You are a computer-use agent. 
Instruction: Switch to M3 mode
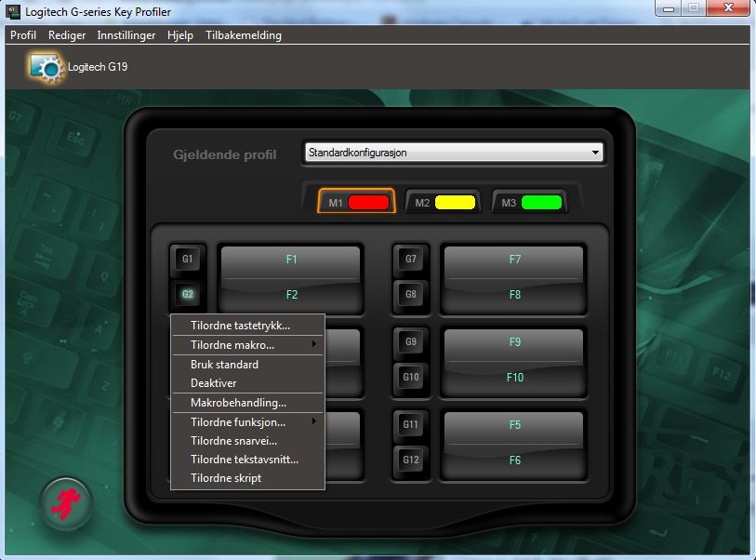click(529, 202)
